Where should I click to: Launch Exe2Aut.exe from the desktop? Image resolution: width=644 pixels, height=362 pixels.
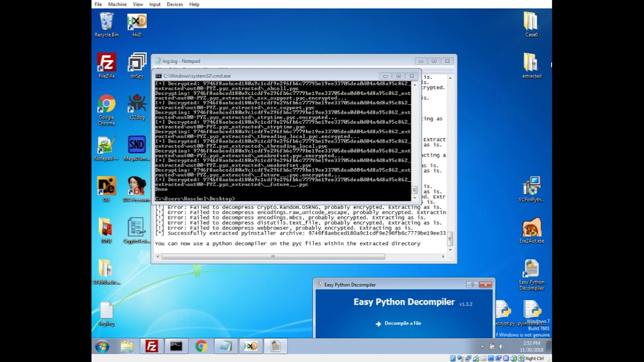point(531,231)
